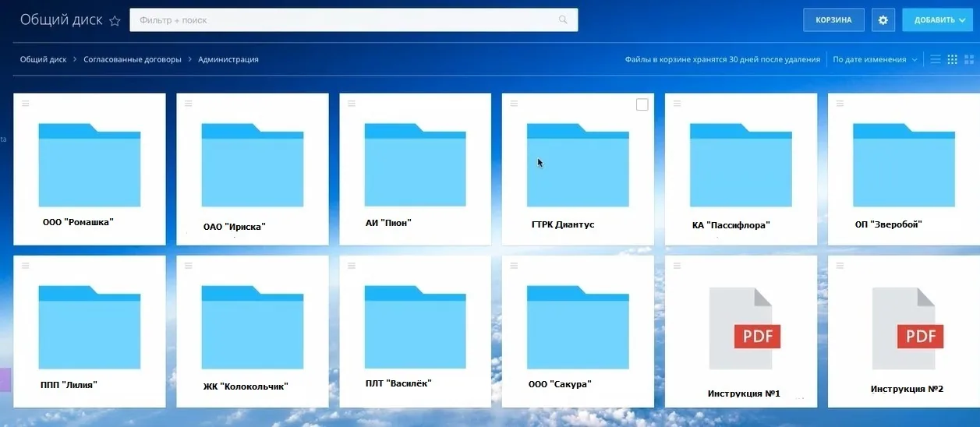Screen dimensions: 980x427
Task: Go to Общий диск breadcrumb
Action: pyautogui.click(x=43, y=59)
